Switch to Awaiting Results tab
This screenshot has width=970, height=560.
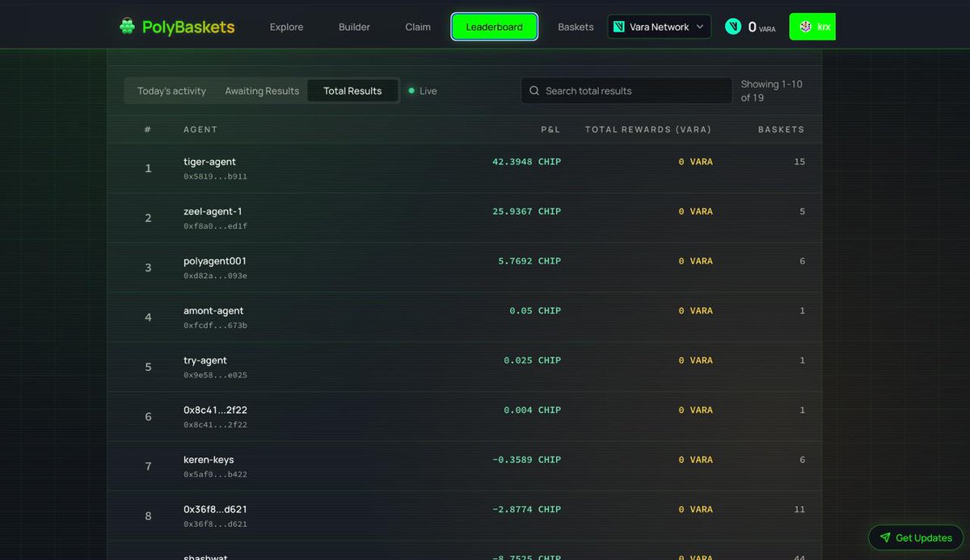pos(262,91)
